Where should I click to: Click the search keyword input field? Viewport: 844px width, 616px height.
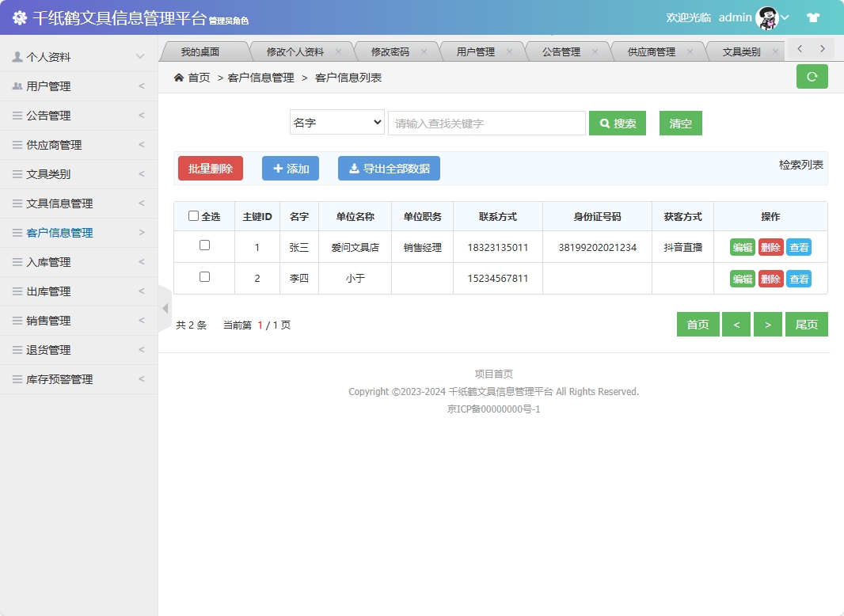486,123
